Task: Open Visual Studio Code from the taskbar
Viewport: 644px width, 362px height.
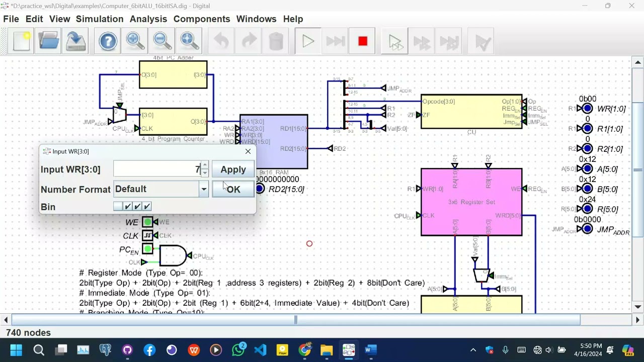Action: coord(260,350)
